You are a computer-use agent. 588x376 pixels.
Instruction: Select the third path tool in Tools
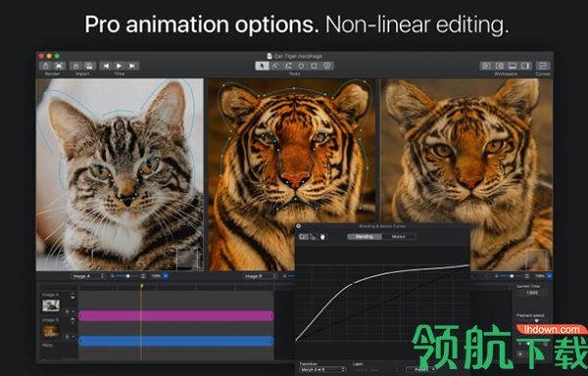pos(288,66)
